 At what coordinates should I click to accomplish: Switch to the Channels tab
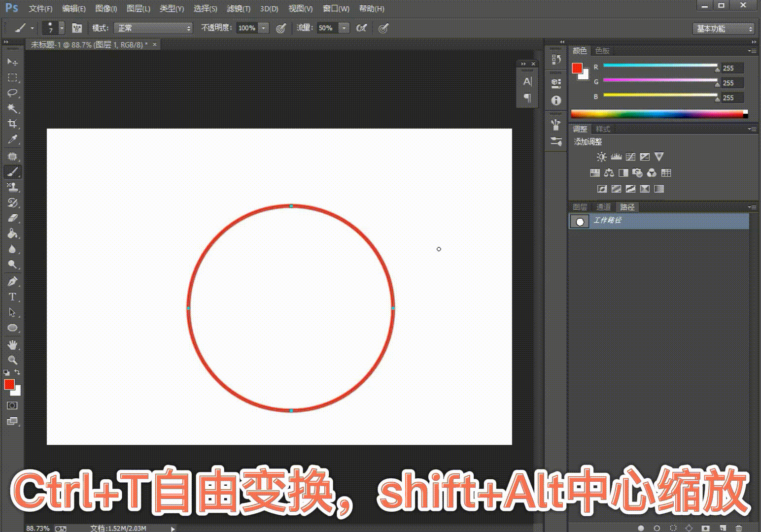coord(603,207)
